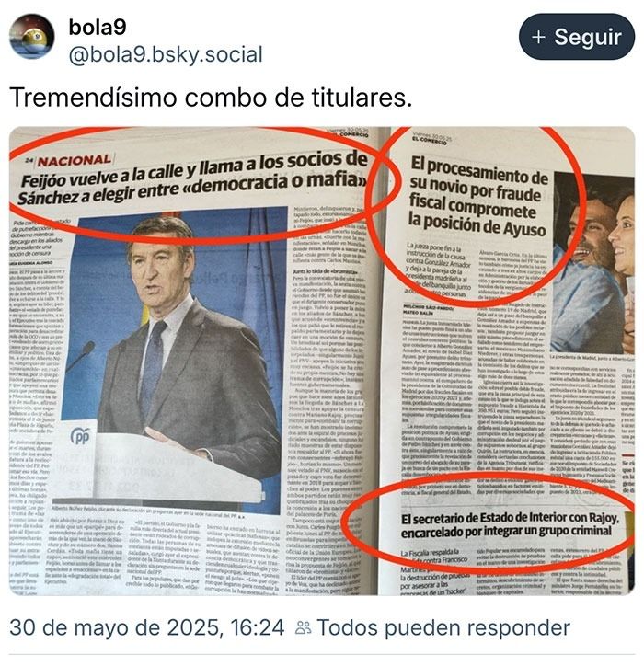Screen dimensions: 644x666
Task: Click the plus icon inside Seguir
Action: coord(538,37)
